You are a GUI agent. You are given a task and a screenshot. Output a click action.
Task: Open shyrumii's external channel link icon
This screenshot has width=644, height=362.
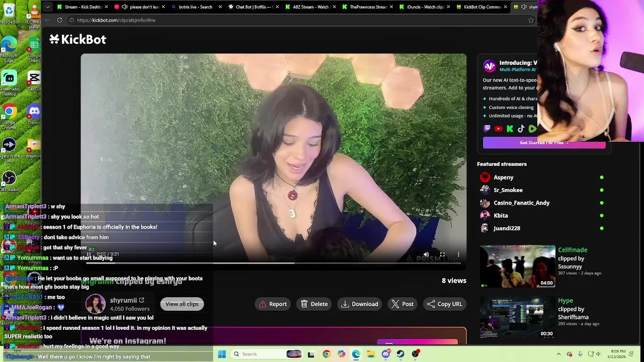(x=141, y=300)
